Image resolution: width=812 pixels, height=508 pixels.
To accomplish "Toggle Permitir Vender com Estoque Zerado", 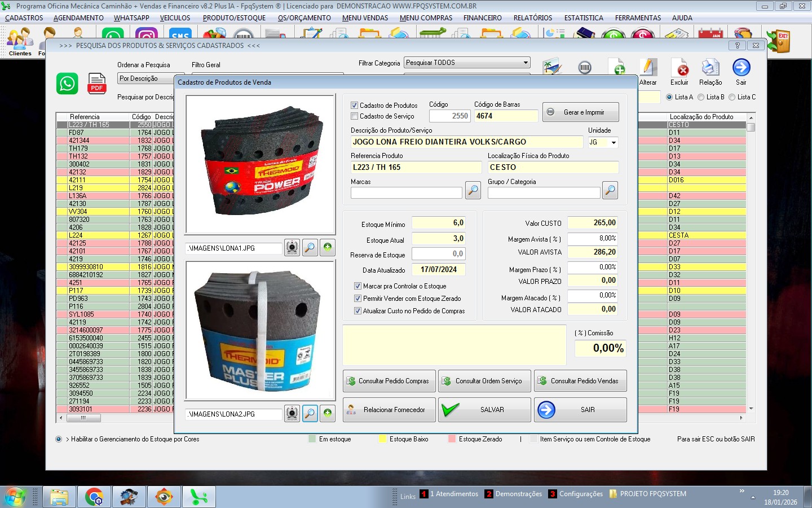I will tap(358, 299).
